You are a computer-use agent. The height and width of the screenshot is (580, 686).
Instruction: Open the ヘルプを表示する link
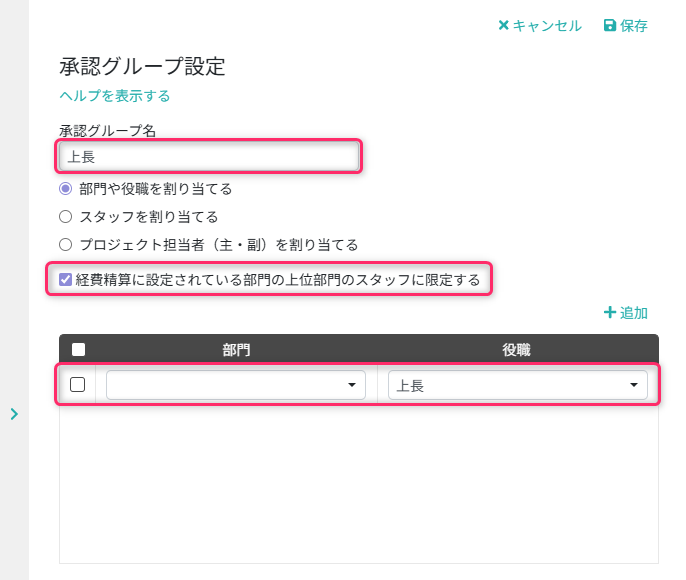[114, 96]
